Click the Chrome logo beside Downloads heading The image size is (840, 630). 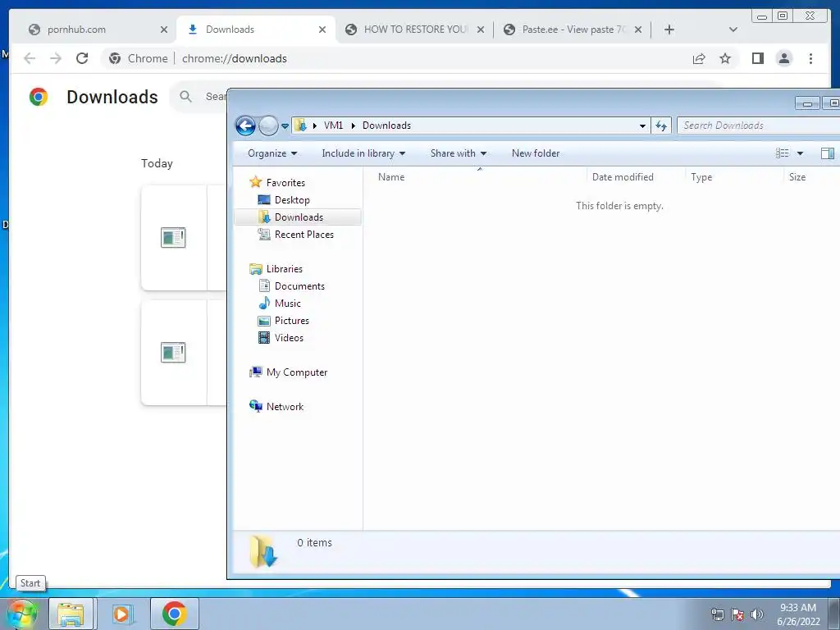(x=39, y=97)
